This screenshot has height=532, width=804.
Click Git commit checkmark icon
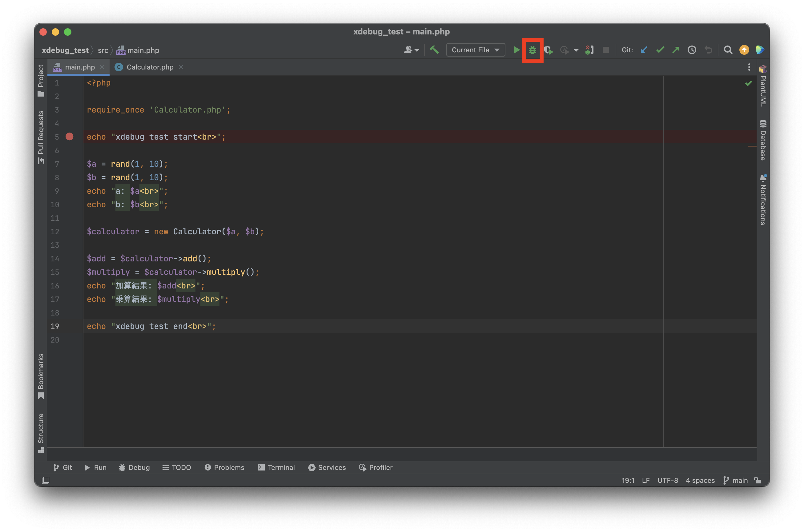point(660,50)
